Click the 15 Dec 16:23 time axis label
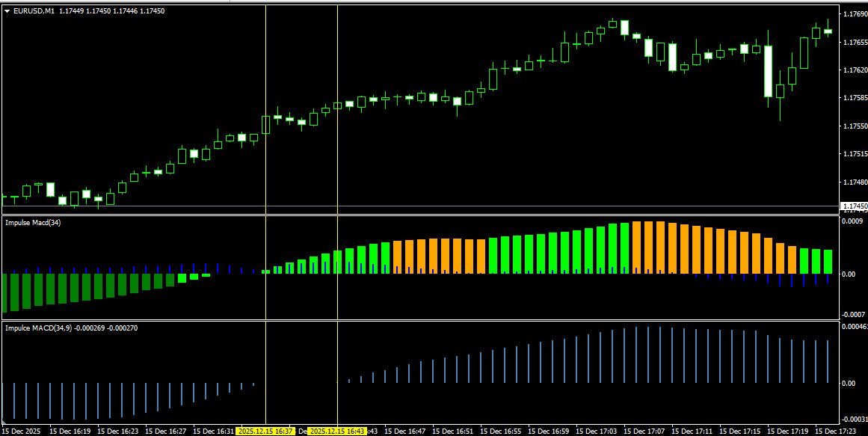Viewport: 868px width, 436px height. [x=118, y=431]
